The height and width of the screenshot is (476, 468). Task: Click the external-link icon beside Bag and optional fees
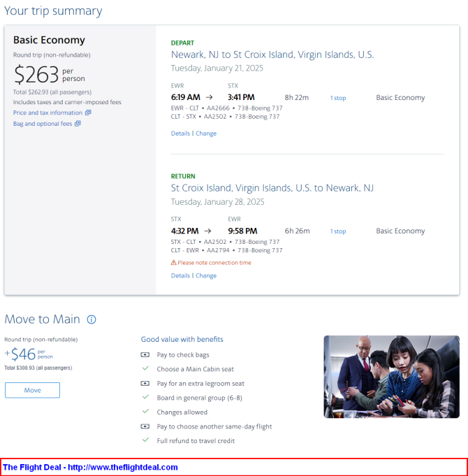point(78,124)
